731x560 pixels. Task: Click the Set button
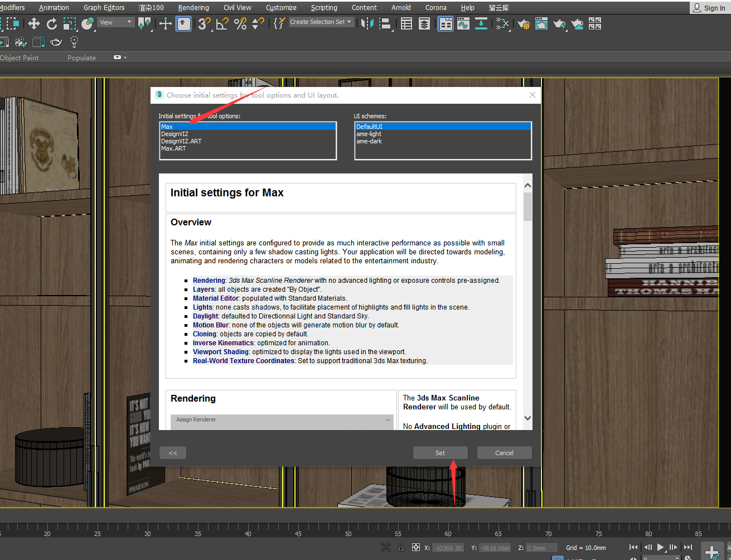440,453
